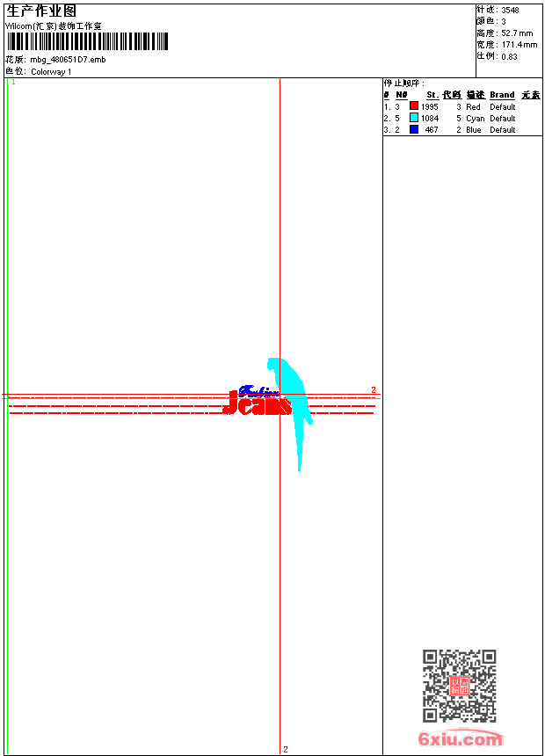Click the blue color swatch in row 3
Screen dimensions: 545x756
(x=414, y=129)
